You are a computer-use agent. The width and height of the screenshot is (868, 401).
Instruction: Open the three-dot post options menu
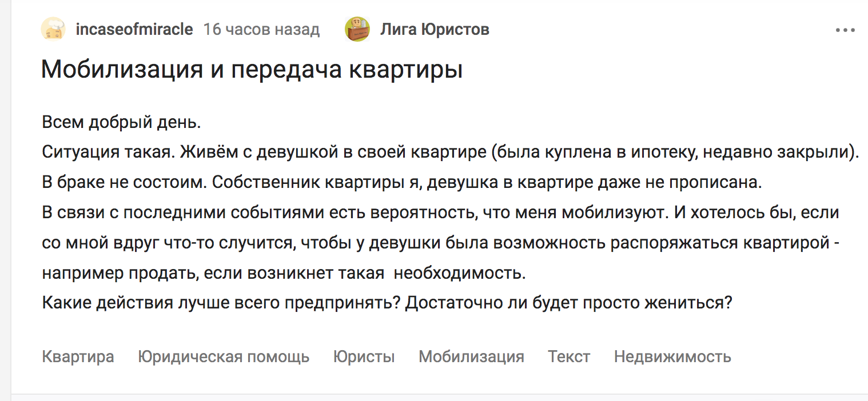coord(845,30)
